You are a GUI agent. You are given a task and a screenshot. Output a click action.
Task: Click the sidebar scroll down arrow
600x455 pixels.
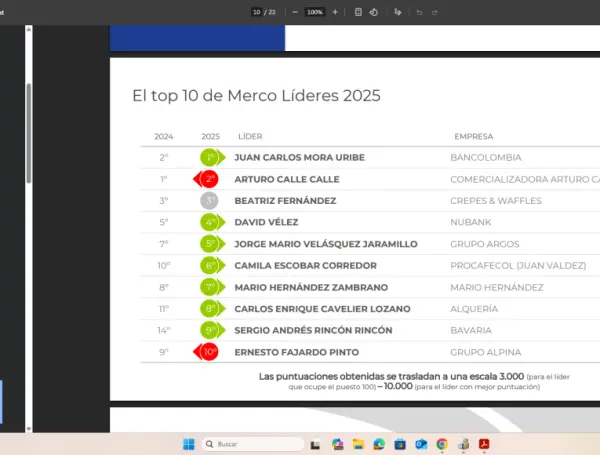pos(29,429)
